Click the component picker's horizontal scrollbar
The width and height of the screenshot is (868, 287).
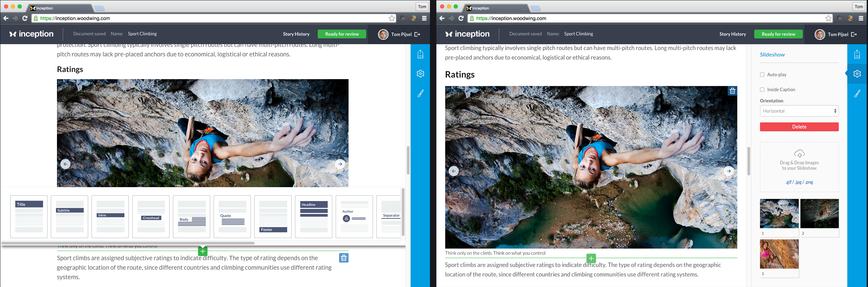pyautogui.click(x=128, y=243)
